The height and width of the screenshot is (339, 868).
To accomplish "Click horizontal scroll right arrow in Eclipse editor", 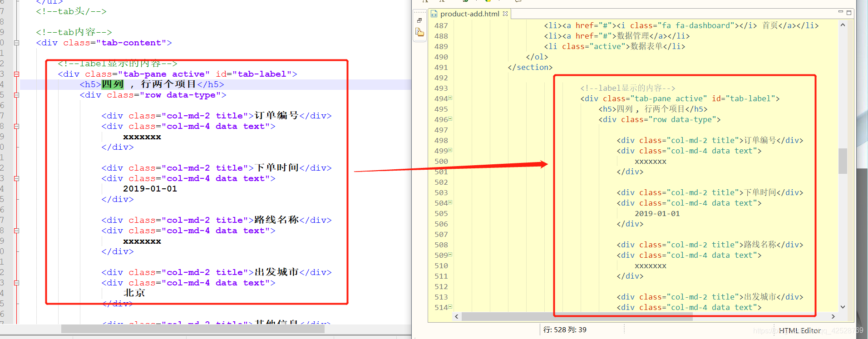I will pos(833,316).
